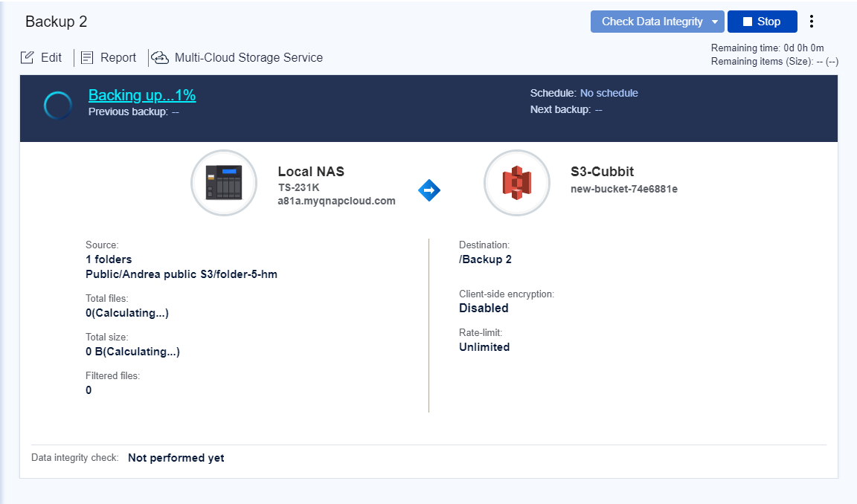Select the Next backup label

point(560,109)
